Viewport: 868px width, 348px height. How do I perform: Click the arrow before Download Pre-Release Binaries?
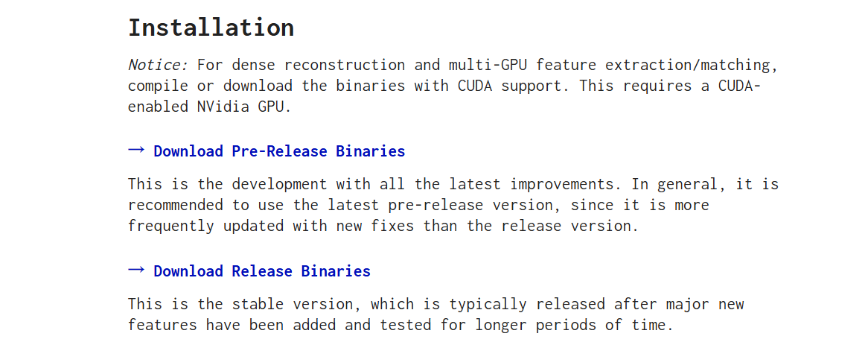pyautogui.click(x=136, y=151)
